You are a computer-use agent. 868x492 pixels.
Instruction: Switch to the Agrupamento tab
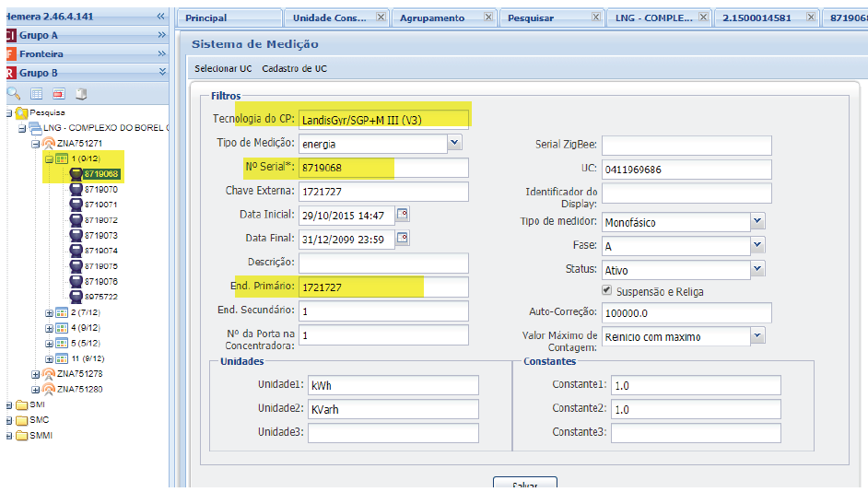[x=431, y=18]
